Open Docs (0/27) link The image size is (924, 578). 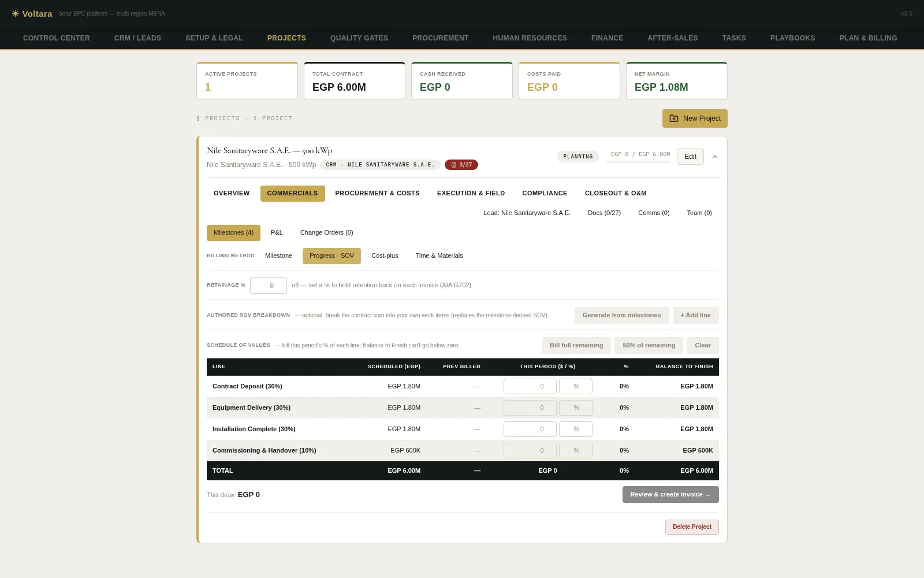click(x=604, y=213)
